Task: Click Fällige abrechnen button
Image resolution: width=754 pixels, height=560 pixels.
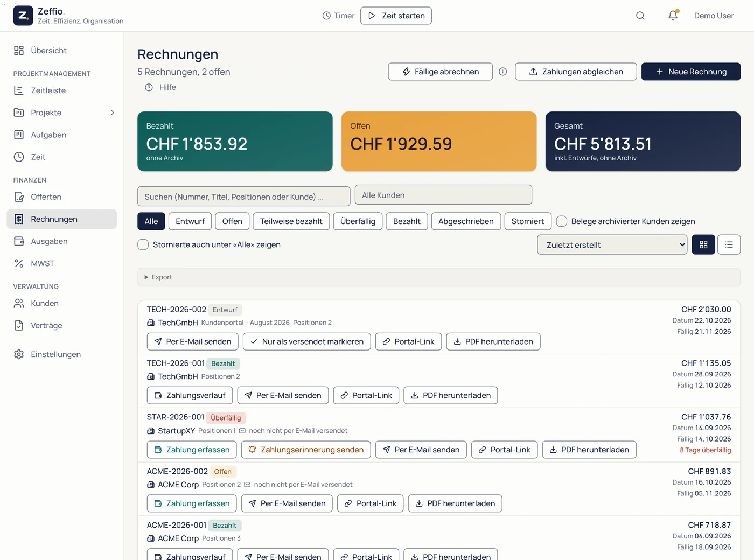Action: point(441,72)
